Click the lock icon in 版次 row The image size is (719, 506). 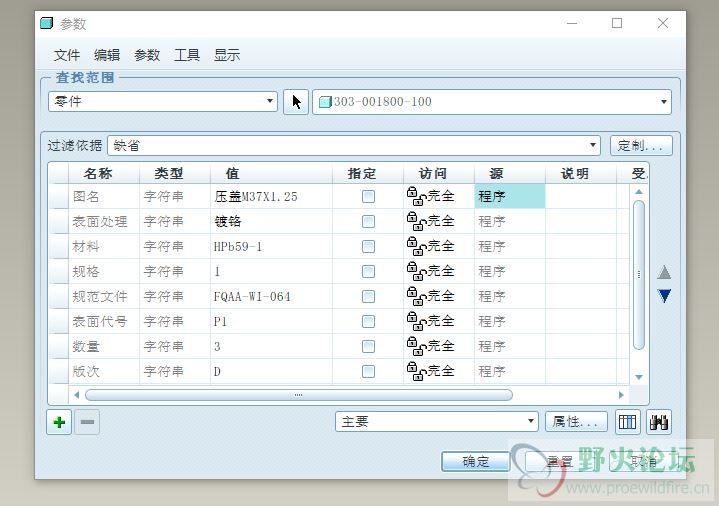click(416, 371)
